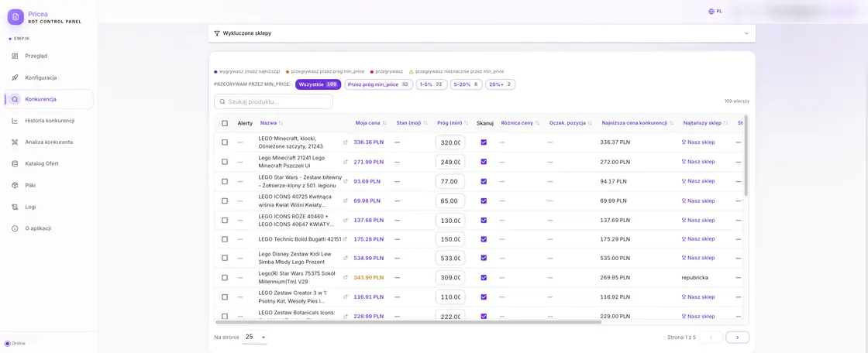Toggle the select-all header checkbox
The height and width of the screenshot is (353, 868).
point(225,123)
